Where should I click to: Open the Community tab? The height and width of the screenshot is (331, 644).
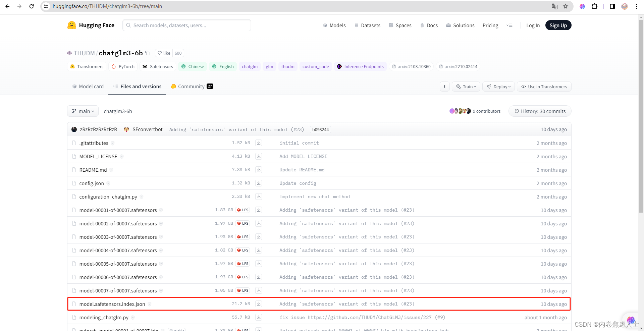[192, 87]
